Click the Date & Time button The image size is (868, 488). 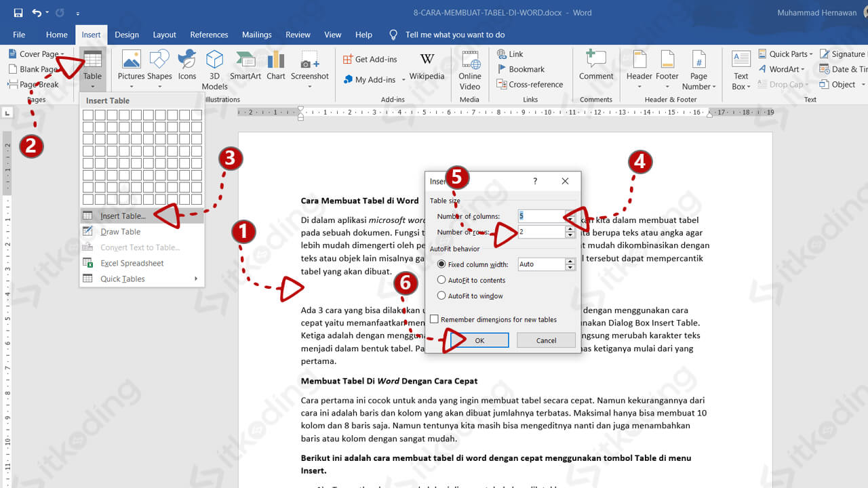[844, 69]
